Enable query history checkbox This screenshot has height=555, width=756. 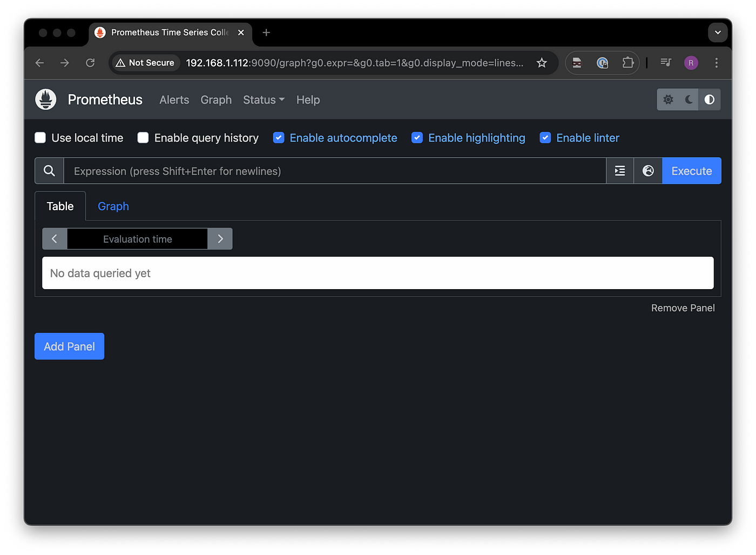coord(143,138)
